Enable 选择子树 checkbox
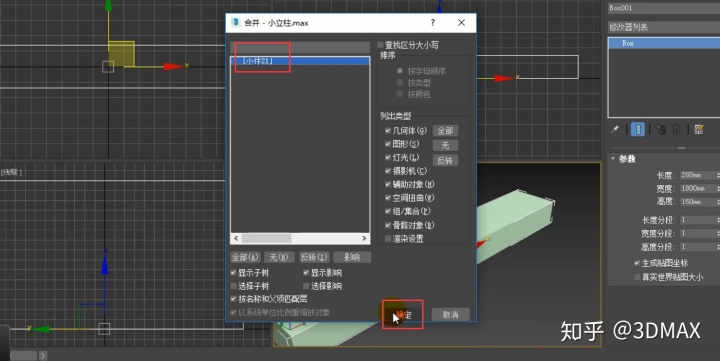 (x=233, y=286)
